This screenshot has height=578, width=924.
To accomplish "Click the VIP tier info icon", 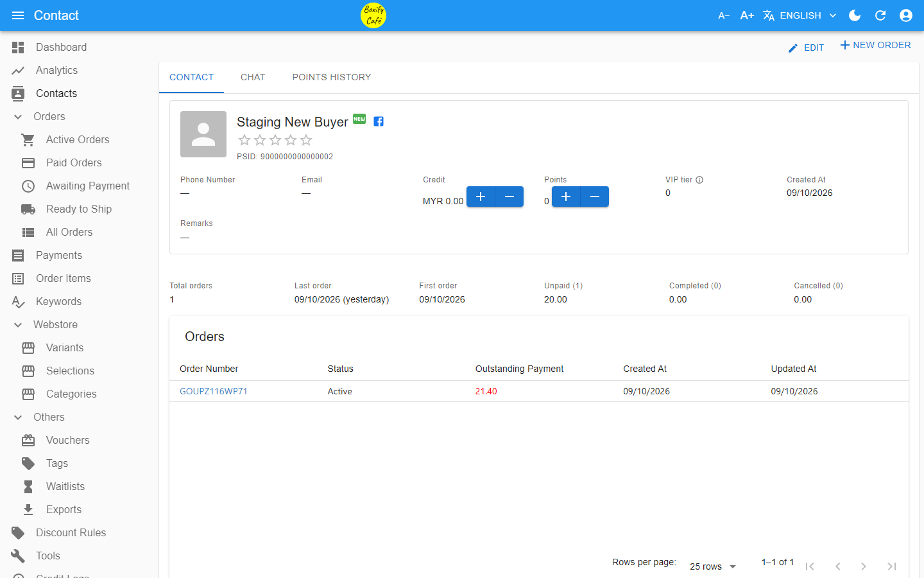I will click(699, 180).
